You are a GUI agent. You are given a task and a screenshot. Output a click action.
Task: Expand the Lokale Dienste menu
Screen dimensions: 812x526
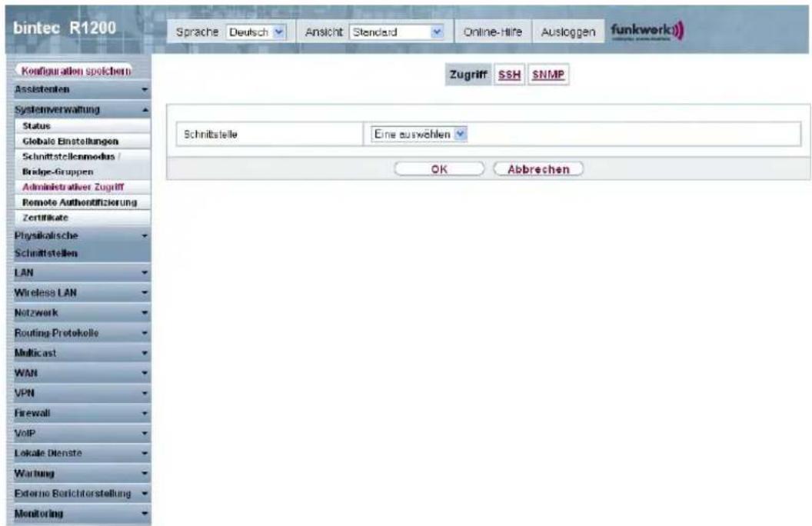tap(82, 453)
